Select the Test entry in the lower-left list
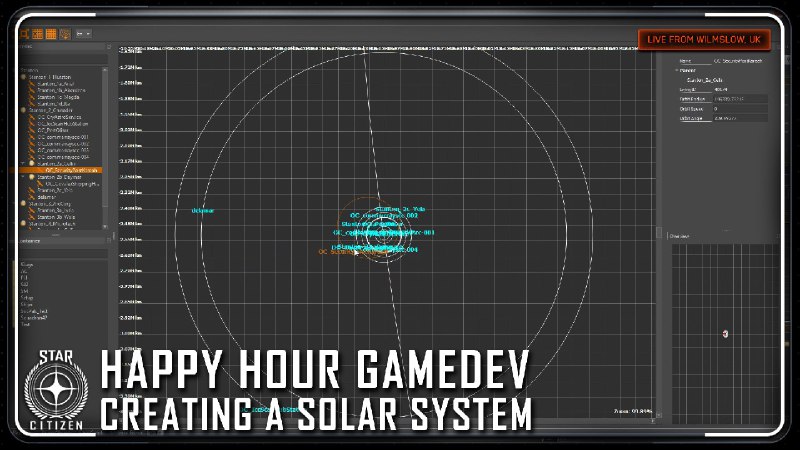The width and height of the screenshot is (800, 450). click(25, 324)
